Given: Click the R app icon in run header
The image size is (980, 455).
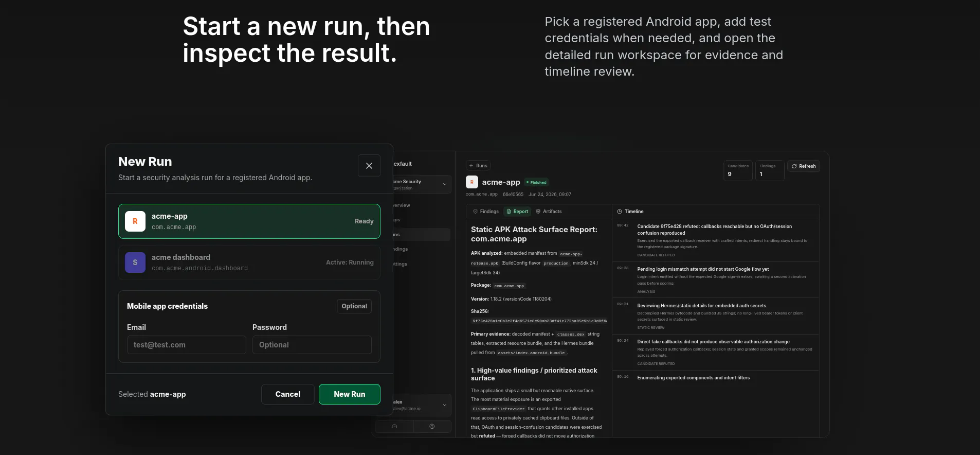Looking at the screenshot, I should point(472,182).
